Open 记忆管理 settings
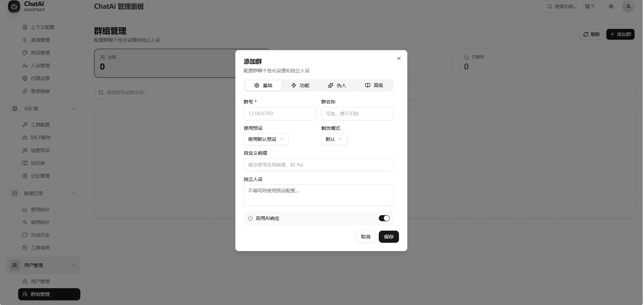This screenshot has width=644, height=305. pyautogui.click(x=41, y=176)
